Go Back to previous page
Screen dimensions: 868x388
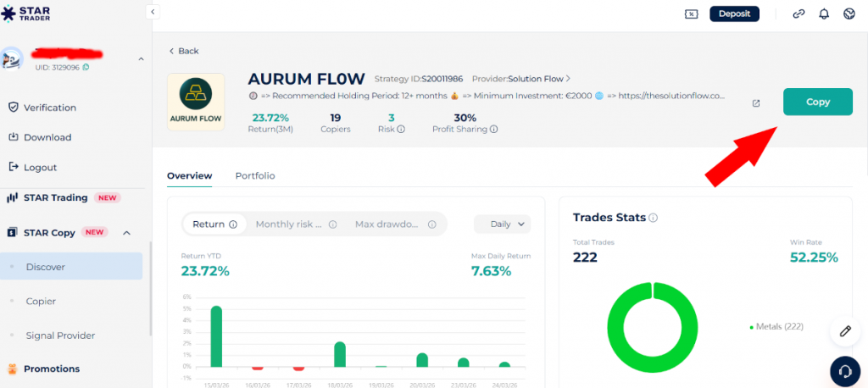tap(184, 51)
